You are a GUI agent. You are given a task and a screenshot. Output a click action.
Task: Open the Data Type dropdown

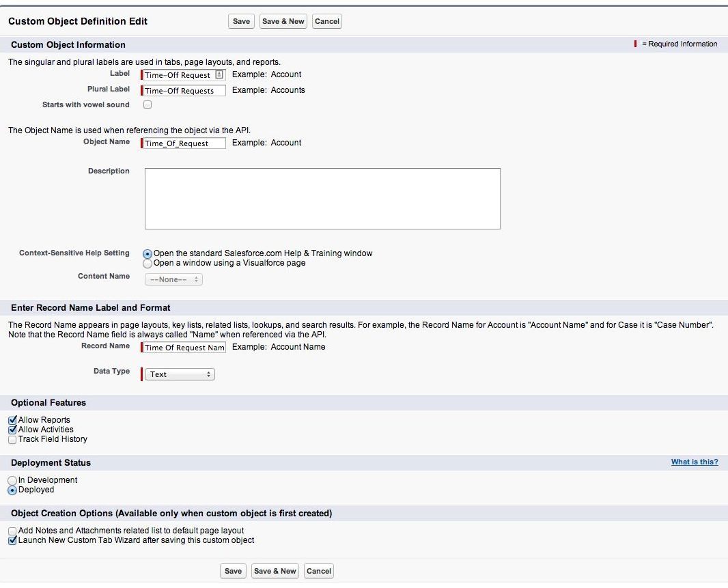(180, 374)
